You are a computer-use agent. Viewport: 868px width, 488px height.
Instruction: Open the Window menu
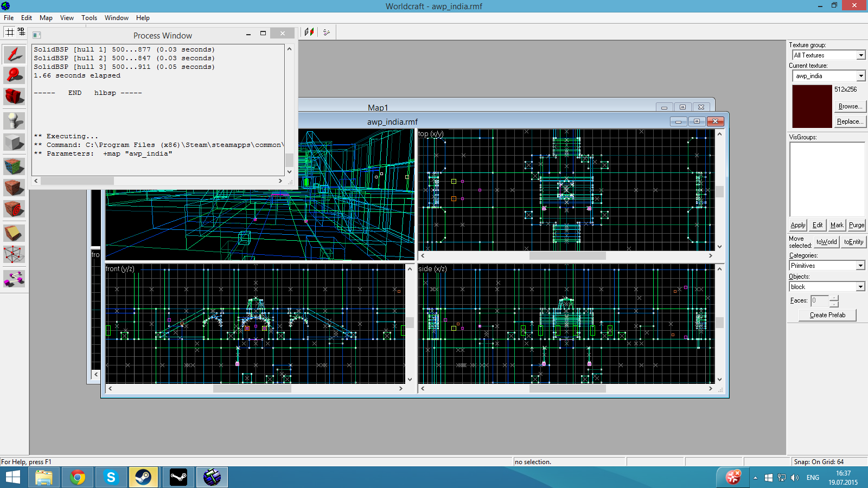point(117,18)
